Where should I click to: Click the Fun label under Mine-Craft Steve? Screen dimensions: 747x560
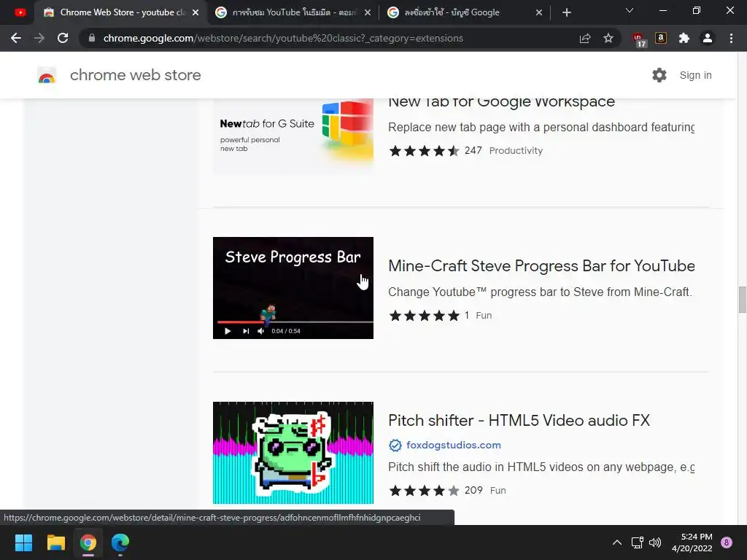(x=484, y=315)
